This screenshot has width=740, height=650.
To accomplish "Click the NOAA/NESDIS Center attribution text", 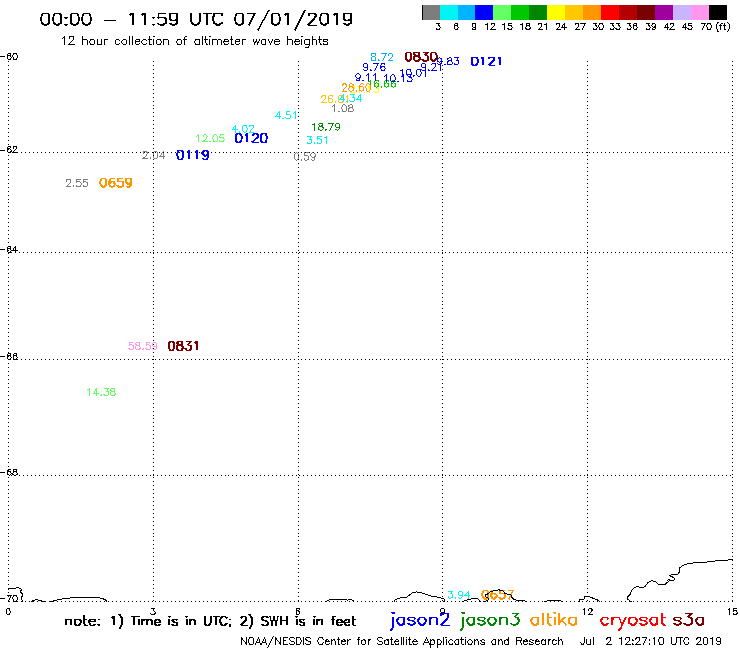I will (x=402, y=641).
